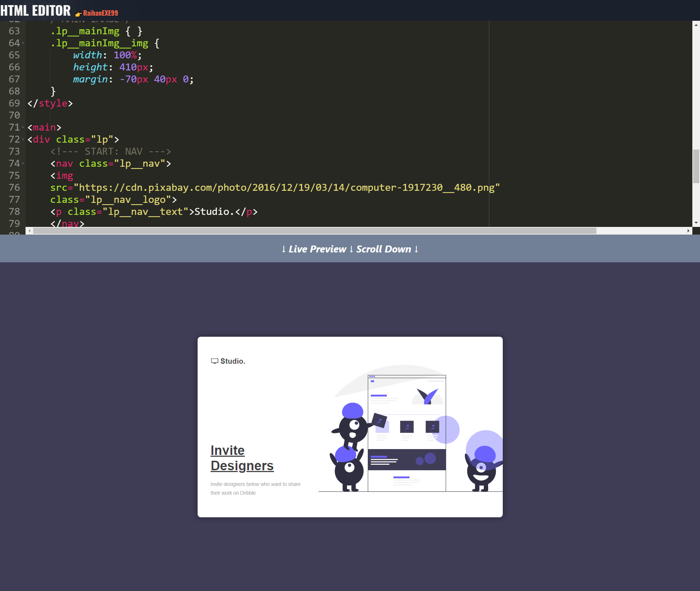Fold the nav element at line 74
This screenshot has width=700, height=591.
tap(23, 164)
